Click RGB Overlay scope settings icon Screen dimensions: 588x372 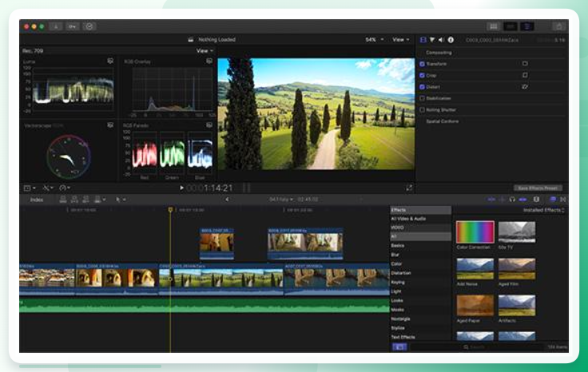(x=209, y=61)
